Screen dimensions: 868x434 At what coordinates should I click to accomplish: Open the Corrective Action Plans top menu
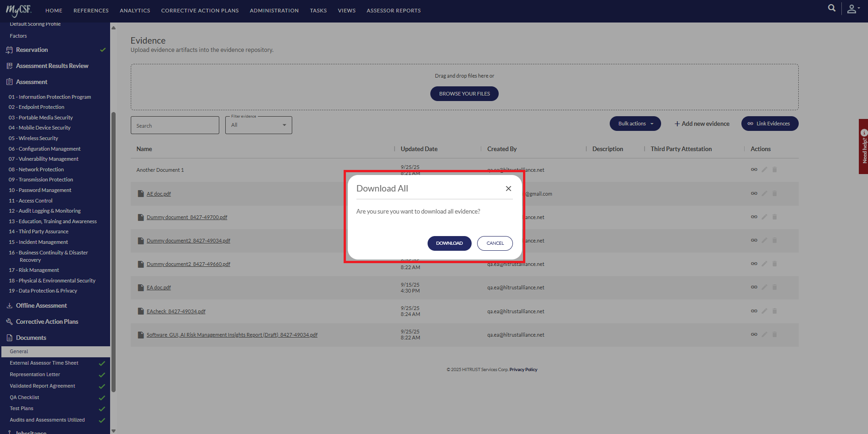pos(200,11)
